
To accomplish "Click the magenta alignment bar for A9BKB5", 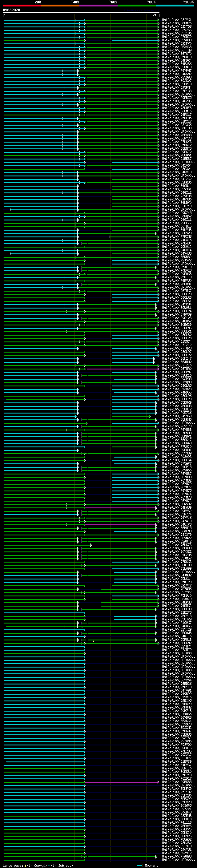I will [x=122, y=782].
